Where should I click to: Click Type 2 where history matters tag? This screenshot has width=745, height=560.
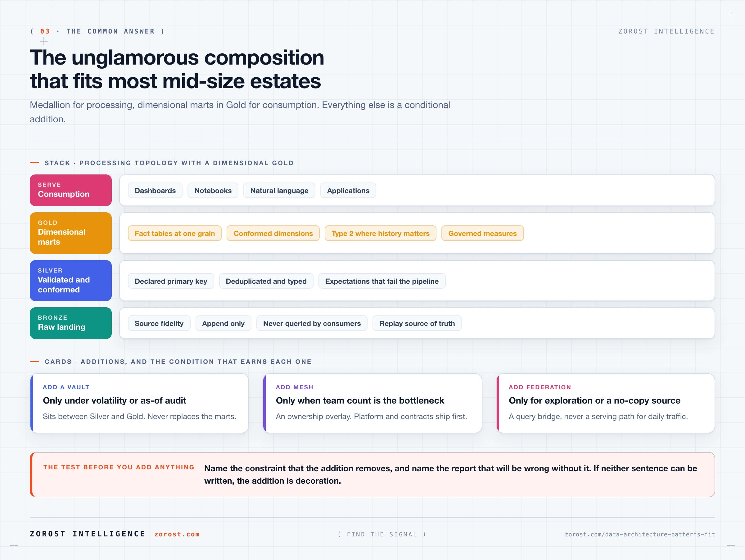click(x=380, y=233)
